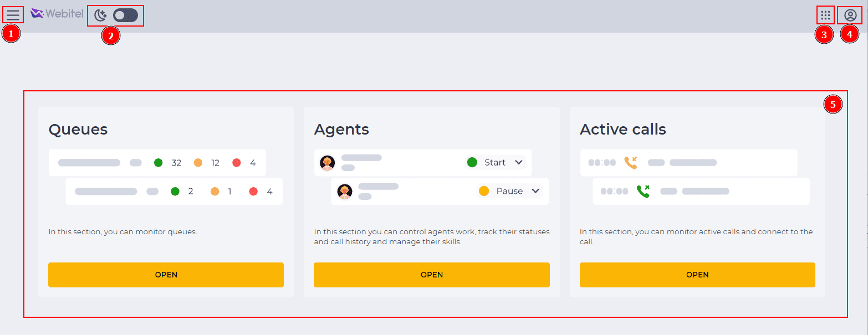868x335 pixels.
Task: Expand the Pause status dropdown
Action: 535,191
